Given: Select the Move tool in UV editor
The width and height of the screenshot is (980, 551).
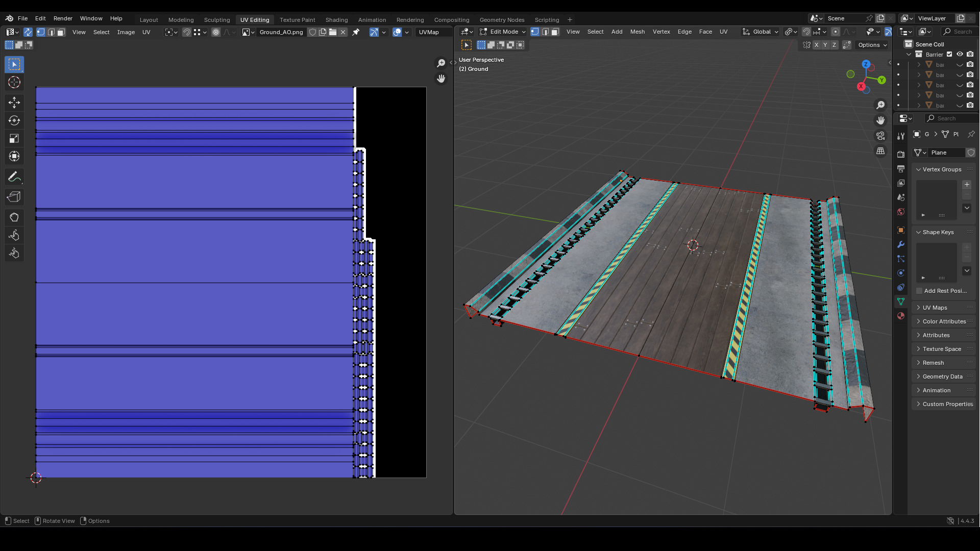Looking at the screenshot, I should 14,103.
